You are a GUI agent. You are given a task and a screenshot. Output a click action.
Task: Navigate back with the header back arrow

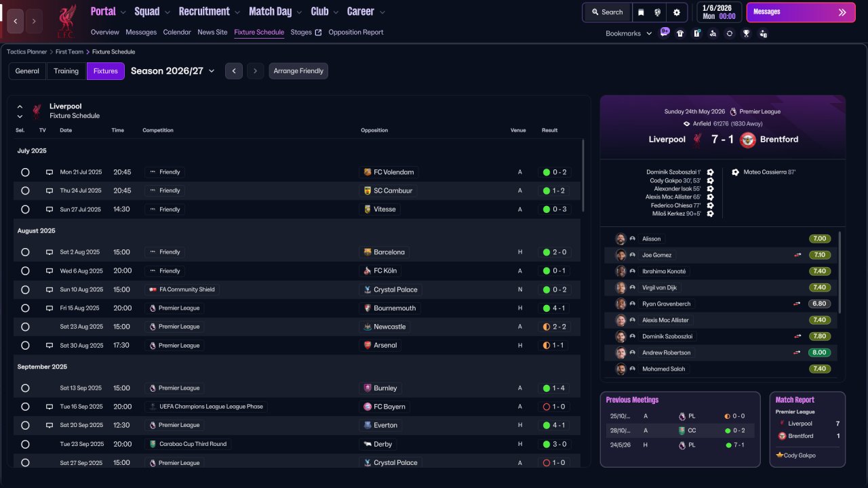pos(16,21)
